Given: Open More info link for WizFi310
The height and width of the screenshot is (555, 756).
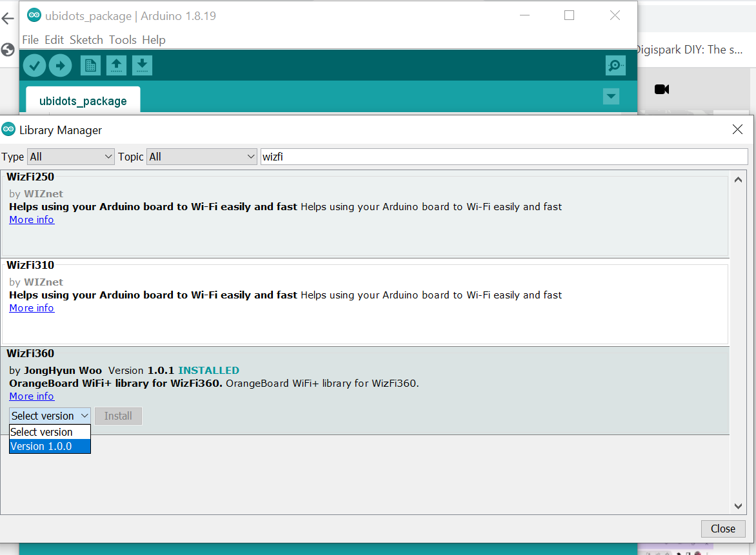Looking at the screenshot, I should [x=32, y=308].
